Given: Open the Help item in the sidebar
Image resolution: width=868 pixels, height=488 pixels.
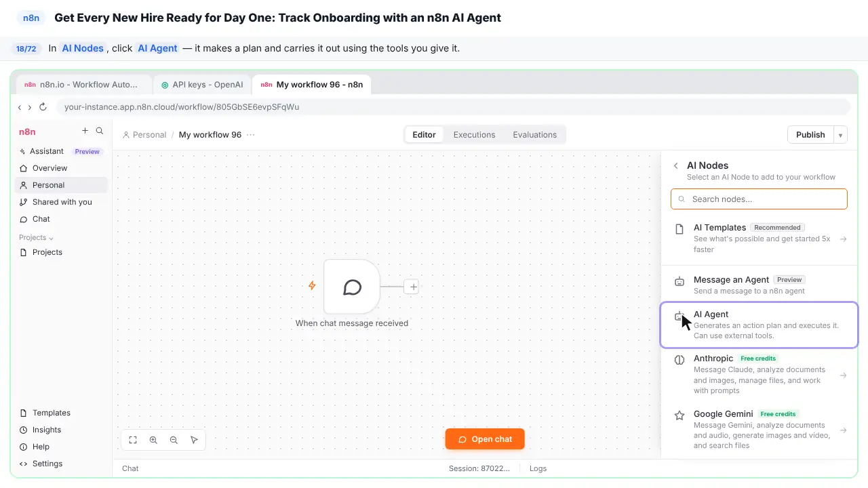Looking at the screenshot, I should point(61,447).
